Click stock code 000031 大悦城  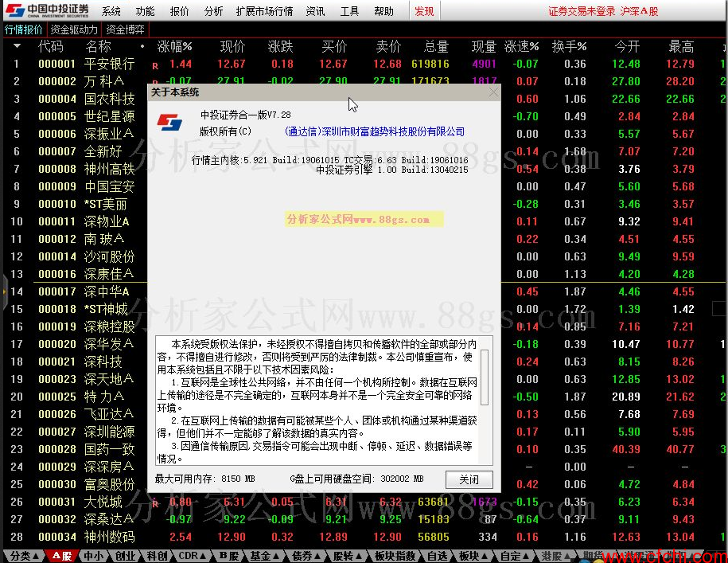coord(57,502)
